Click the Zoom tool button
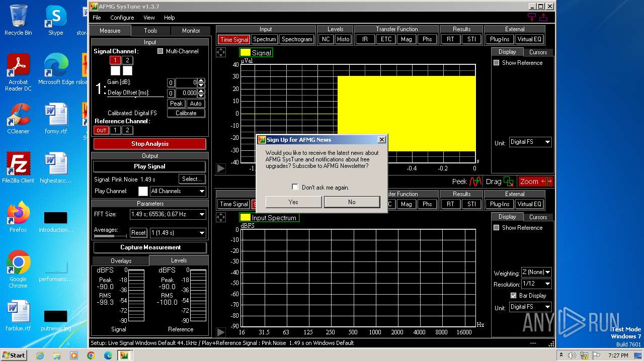 (535, 182)
